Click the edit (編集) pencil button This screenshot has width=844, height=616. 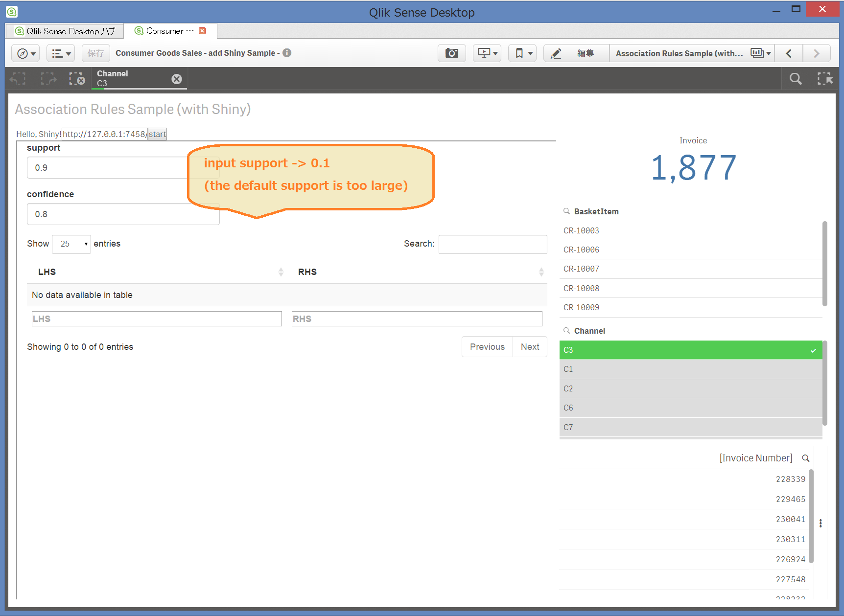[576, 53]
